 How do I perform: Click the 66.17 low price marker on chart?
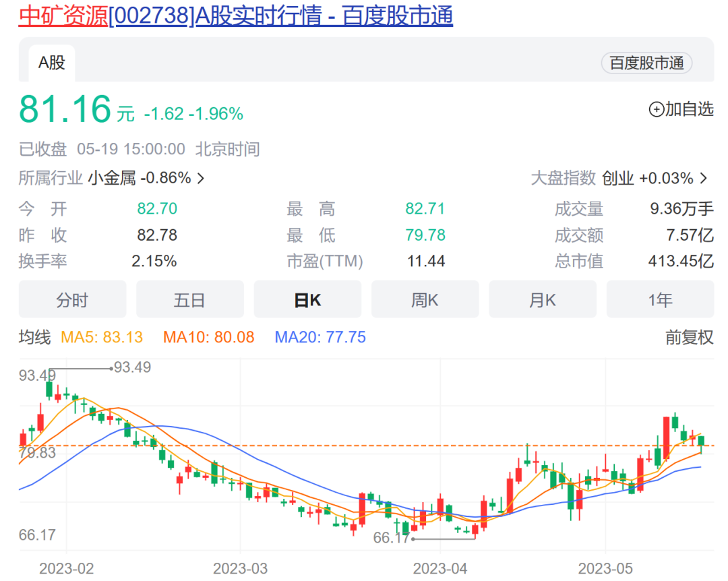392,538
